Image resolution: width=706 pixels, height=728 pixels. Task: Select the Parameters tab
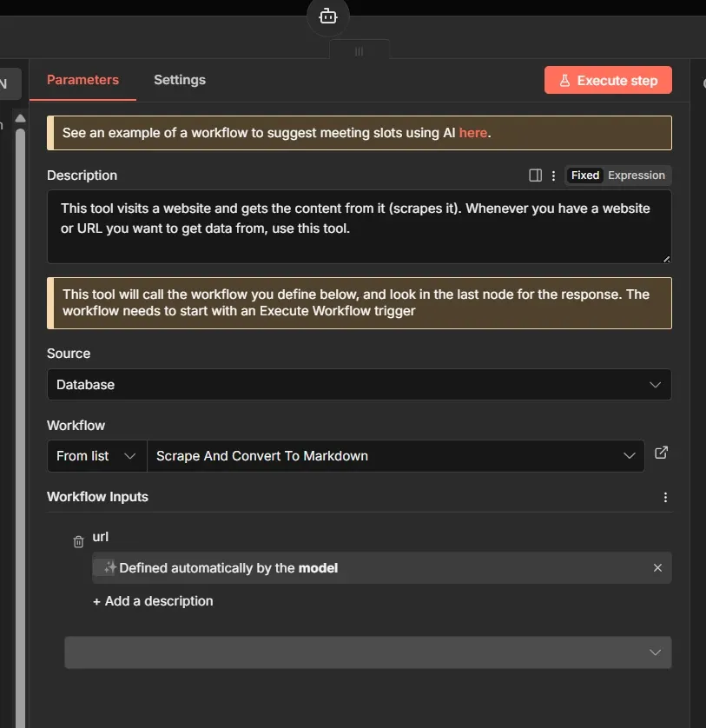[x=82, y=79]
